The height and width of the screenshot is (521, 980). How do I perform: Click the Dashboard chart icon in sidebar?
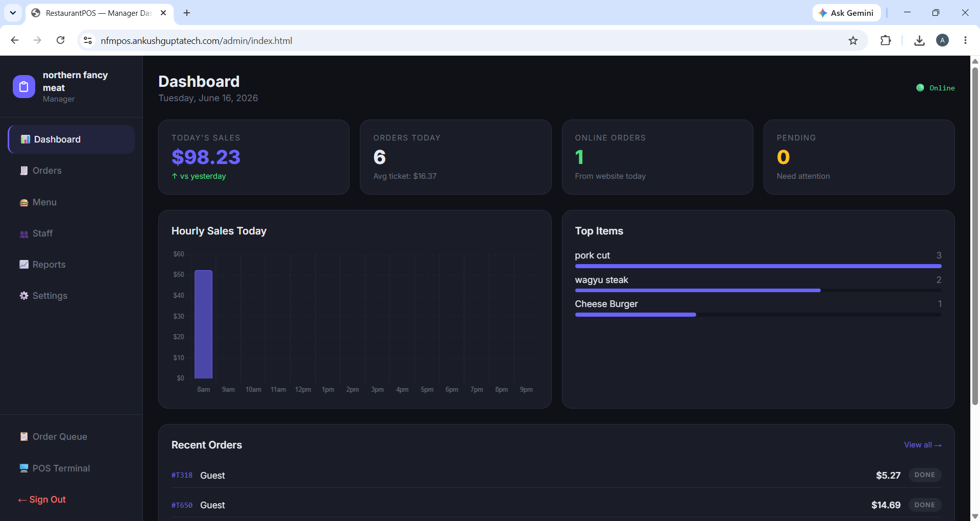tap(25, 139)
